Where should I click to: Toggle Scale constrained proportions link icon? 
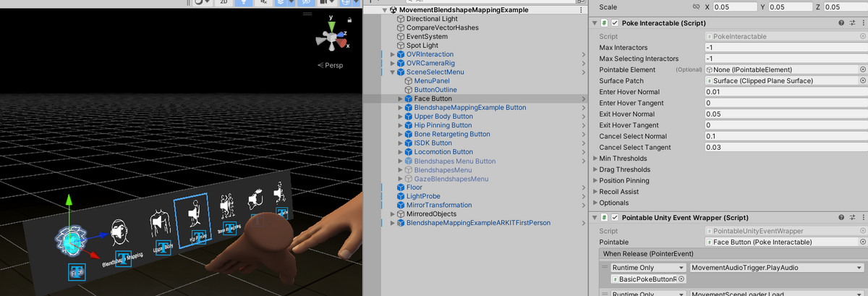coord(696,7)
